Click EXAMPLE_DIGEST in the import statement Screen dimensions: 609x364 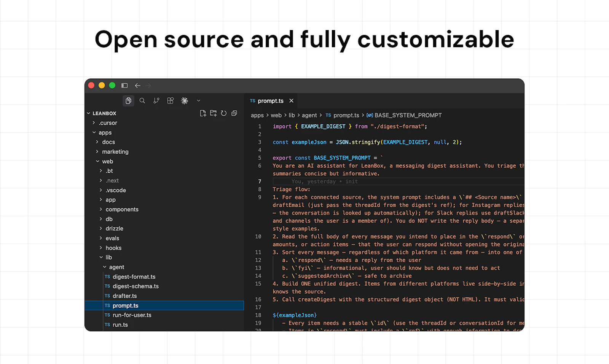pos(323,127)
